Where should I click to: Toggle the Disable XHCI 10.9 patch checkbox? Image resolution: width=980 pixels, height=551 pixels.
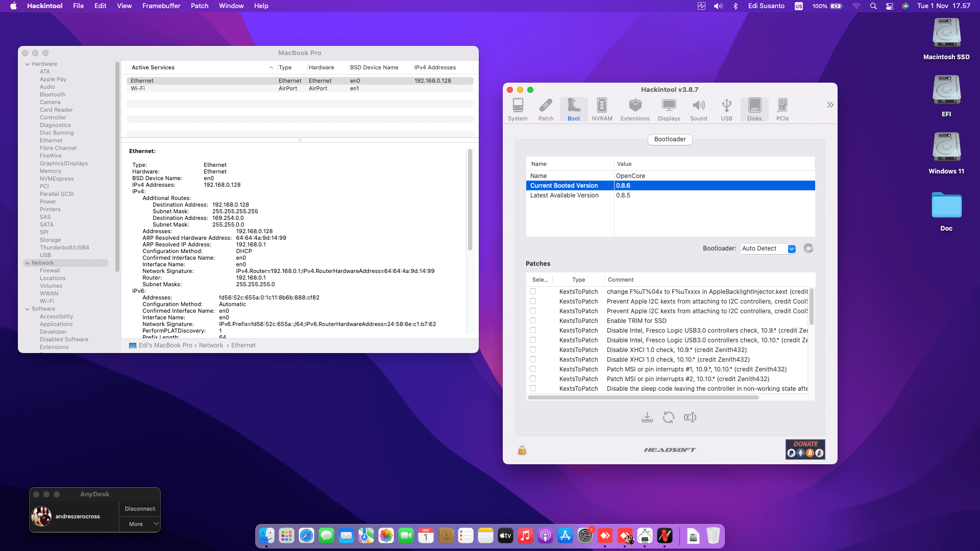click(533, 350)
